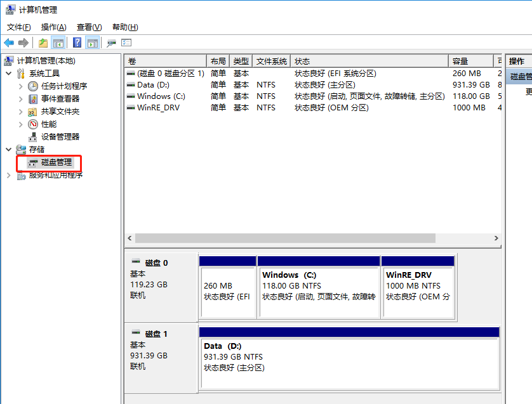The height and width of the screenshot is (404, 532).
Task: Click the Forward arrow toolbar icon
Action: (x=23, y=42)
